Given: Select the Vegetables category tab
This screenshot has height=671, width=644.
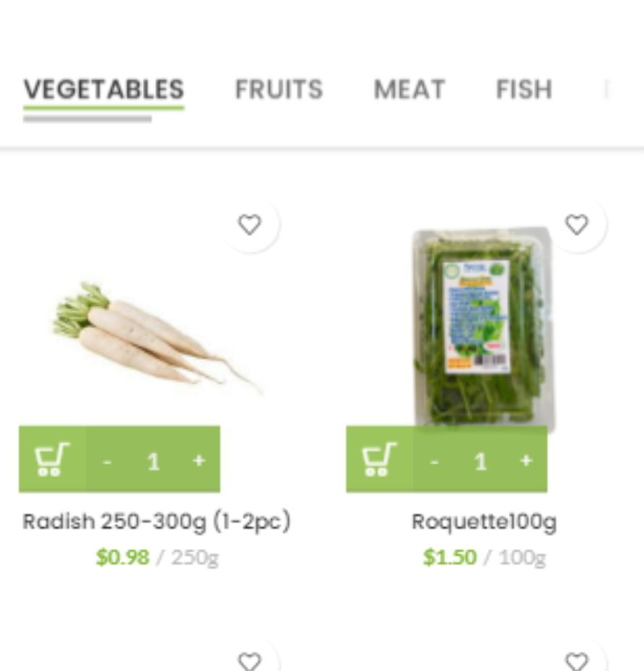Looking at the screenshot, I should pos(103,89).
